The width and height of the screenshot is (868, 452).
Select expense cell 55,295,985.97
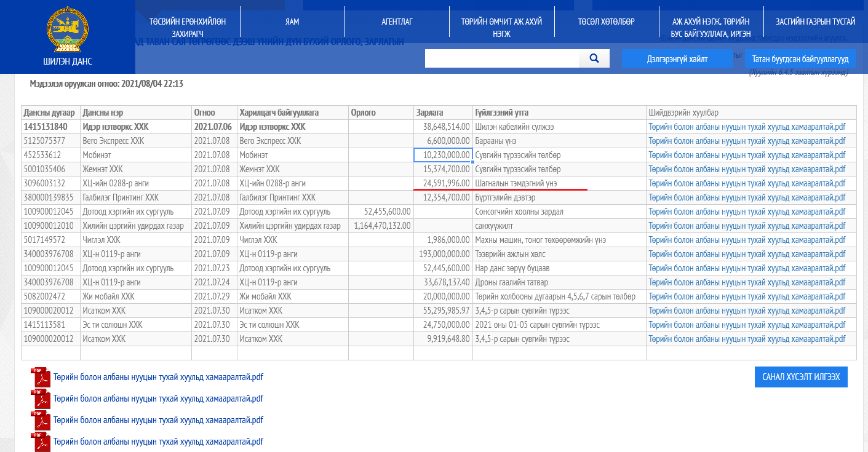[443, 311]
